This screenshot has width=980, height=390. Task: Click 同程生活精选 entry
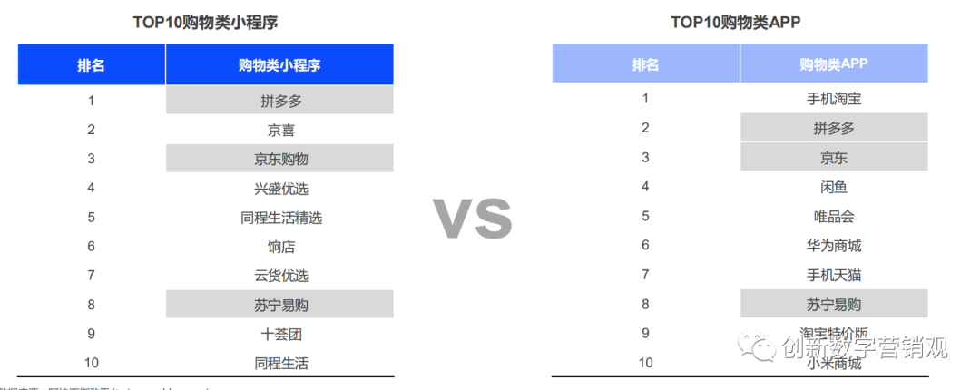click(x=280, y=218)
